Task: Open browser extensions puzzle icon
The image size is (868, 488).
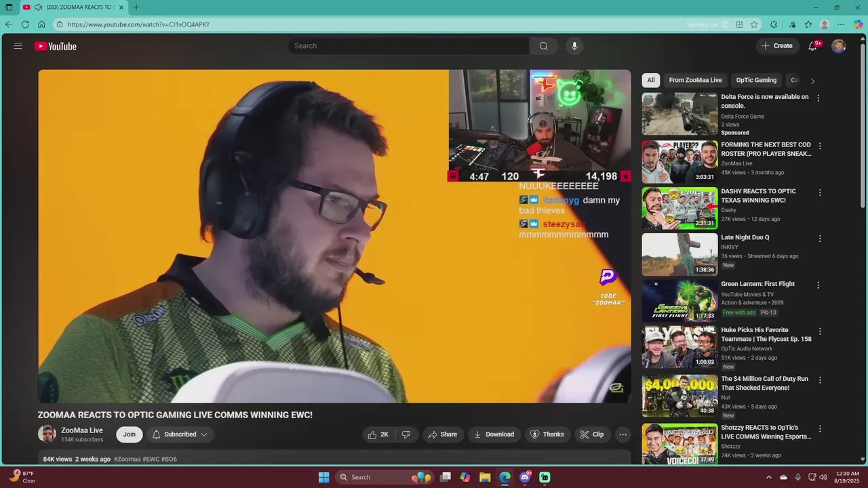Action: pos(774,24)
